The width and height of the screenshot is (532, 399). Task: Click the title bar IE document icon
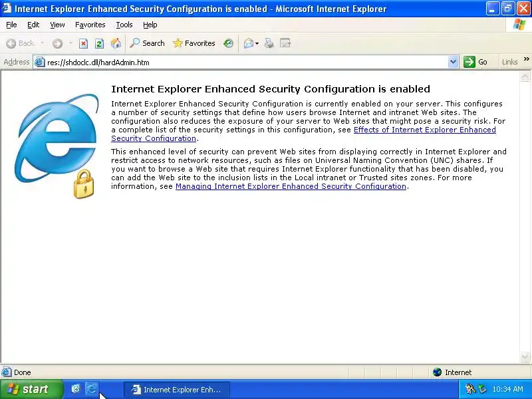7,9
